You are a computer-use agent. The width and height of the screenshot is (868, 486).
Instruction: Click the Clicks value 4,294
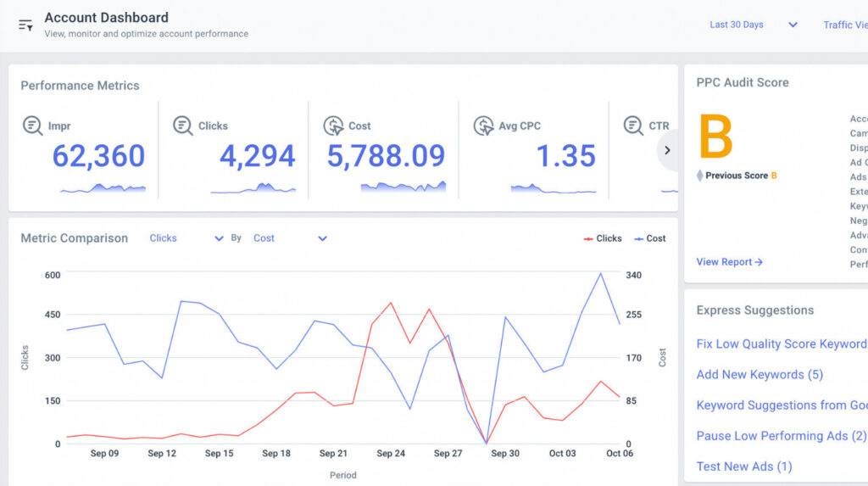point(258,156)
